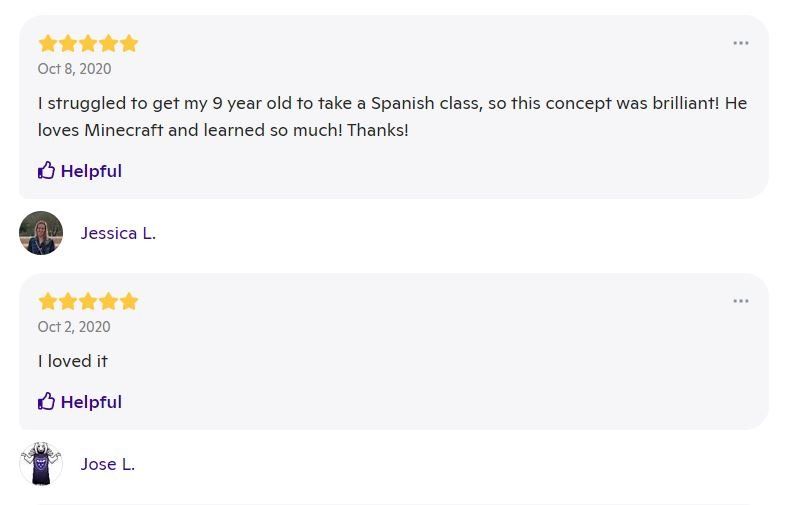Click the Oct 2, 2020 review date
This screenshot has height=505, width=802.
(x=74, y=327)
